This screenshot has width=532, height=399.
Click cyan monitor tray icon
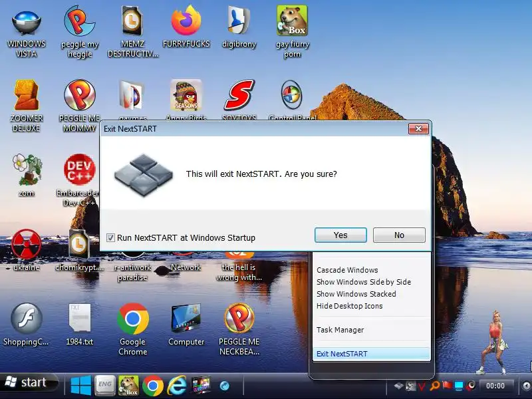coord(459,386)
